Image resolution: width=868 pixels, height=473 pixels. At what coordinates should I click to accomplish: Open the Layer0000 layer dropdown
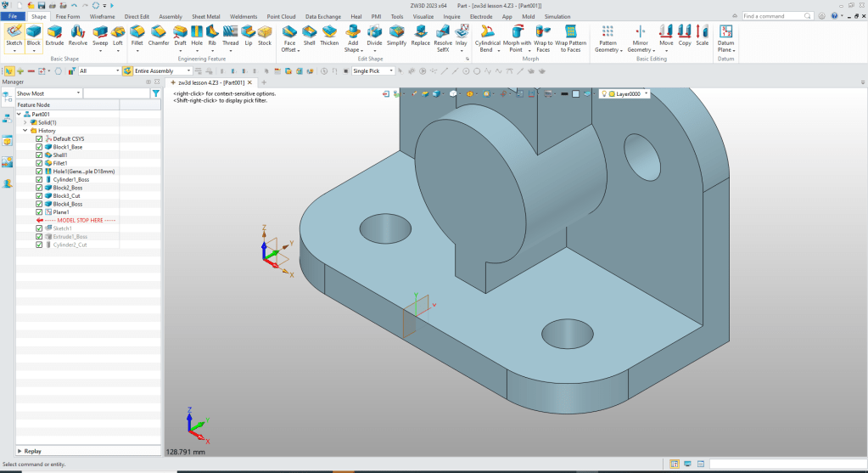pyautogui.click(x=647, y=93)
